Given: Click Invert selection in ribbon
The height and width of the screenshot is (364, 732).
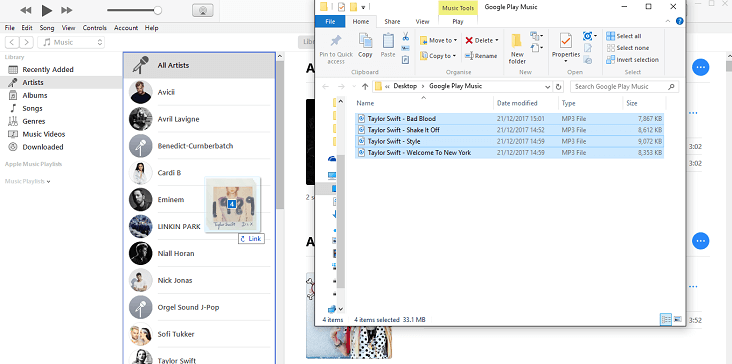Looking at the screenshot, I should pos(632,60).
